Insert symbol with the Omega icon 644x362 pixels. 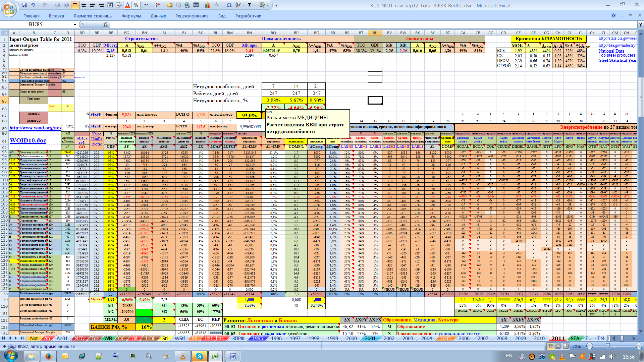pos(229,5)
